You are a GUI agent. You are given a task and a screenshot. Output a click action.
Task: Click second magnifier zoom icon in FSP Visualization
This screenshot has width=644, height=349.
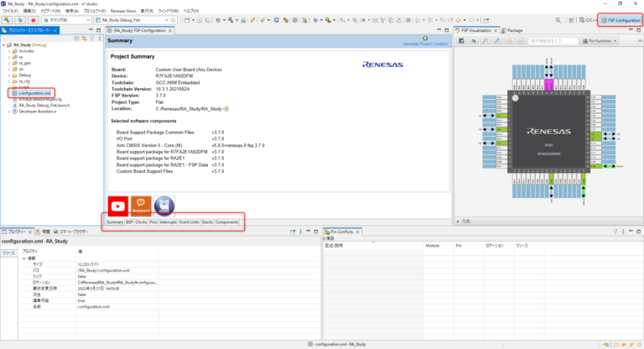497,41
